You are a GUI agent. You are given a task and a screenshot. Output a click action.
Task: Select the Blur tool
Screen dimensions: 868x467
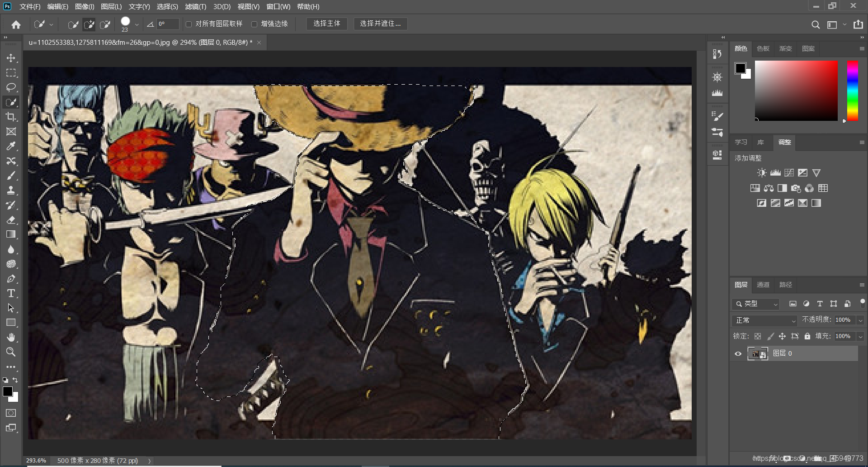tap(11, 249)
